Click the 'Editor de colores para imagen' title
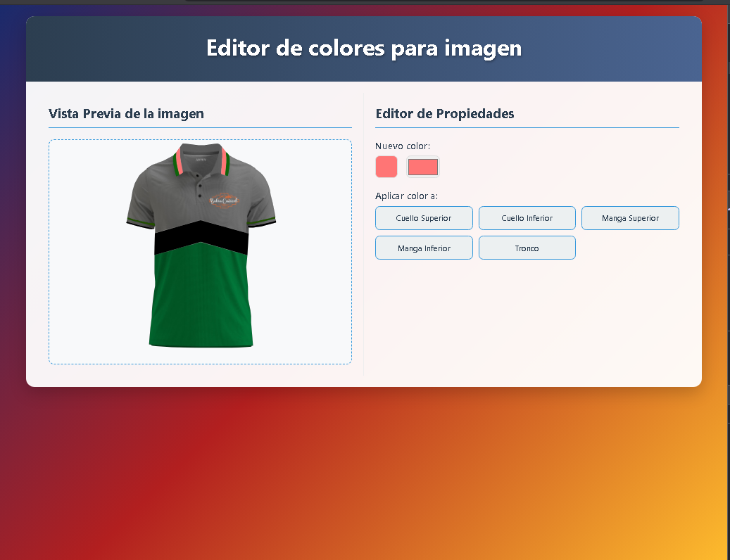Viewport: 730px width, 560px height. click(364, 48)
